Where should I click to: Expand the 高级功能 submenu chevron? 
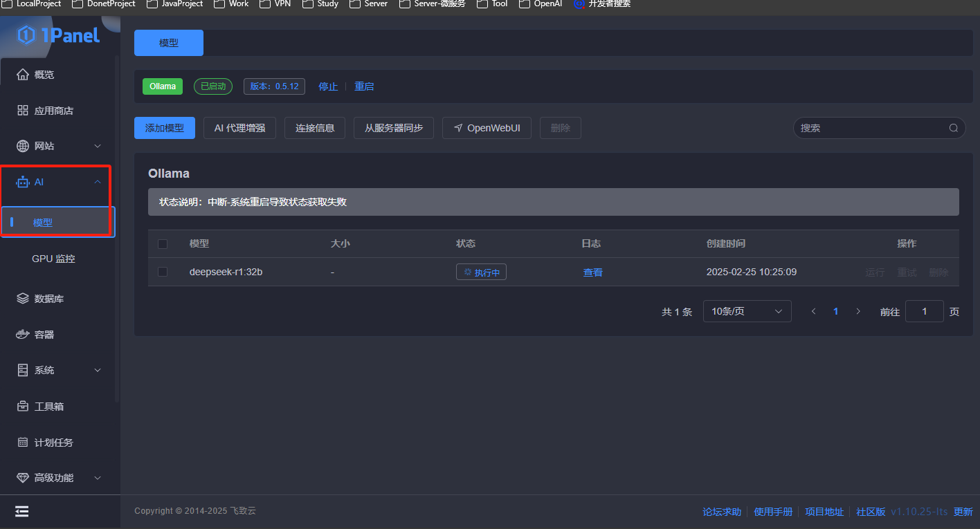[x=98, y=478]
